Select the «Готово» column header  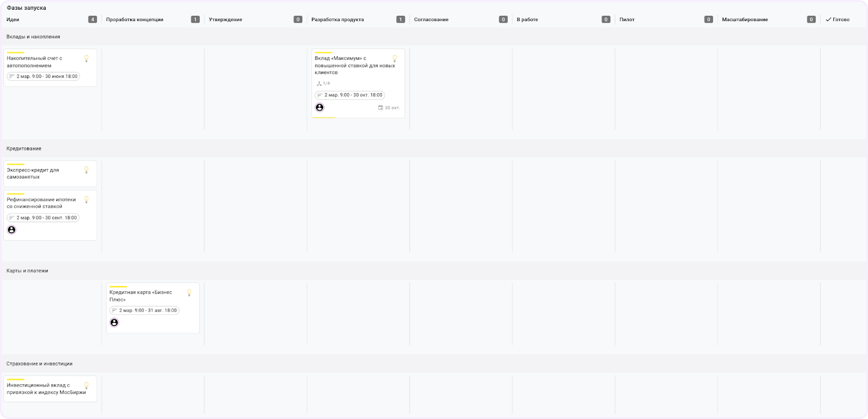coord(840,20)
